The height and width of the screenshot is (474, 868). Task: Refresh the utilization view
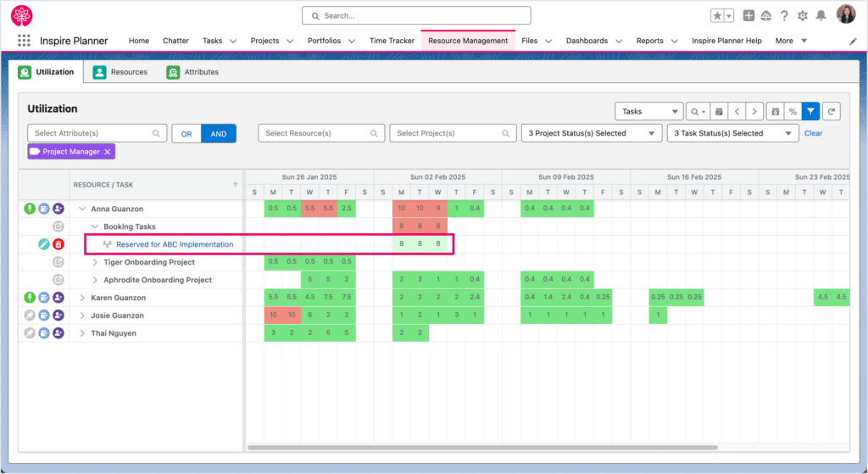point(832,111)
